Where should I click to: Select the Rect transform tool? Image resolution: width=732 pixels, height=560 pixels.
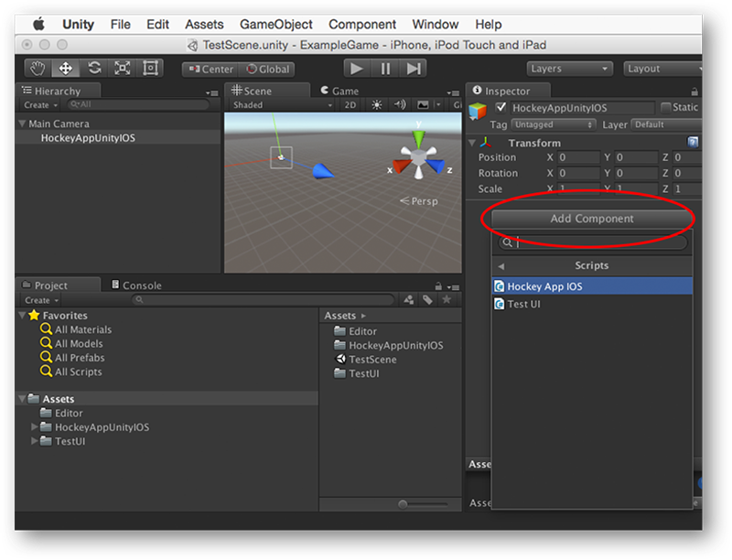point(150,69)
